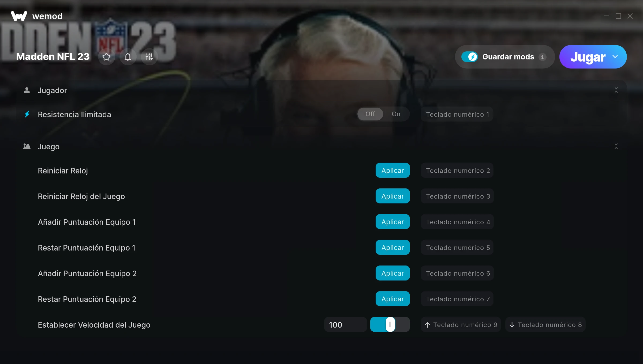
Task: Click the game speed slider handle
Action: pos(390,325)
